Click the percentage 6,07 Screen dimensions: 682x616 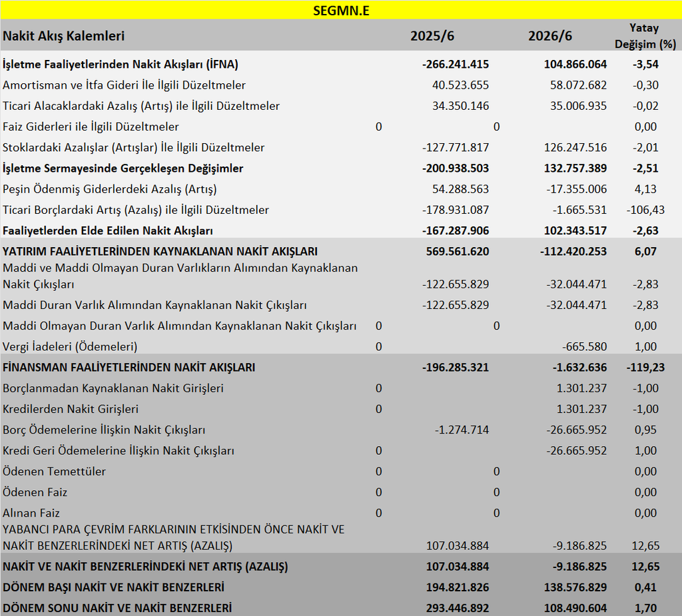[x=645, y=252]
